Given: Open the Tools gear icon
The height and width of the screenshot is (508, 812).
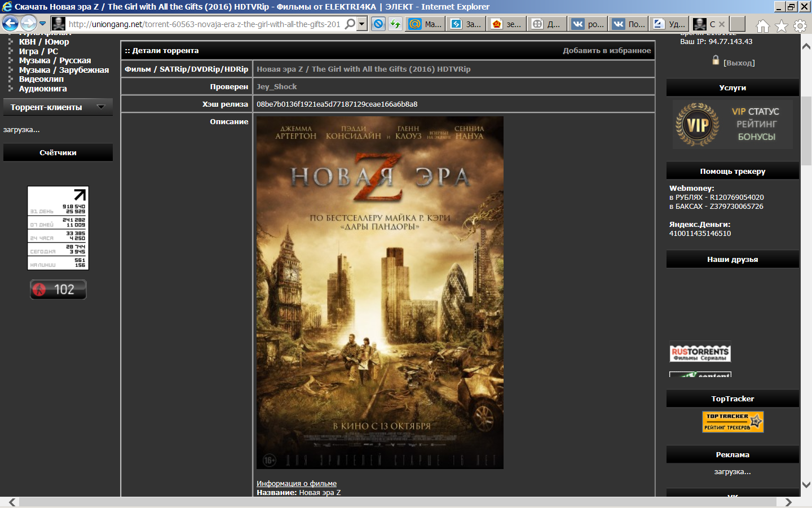Looking at the screenshot, I should coord(800,26).
